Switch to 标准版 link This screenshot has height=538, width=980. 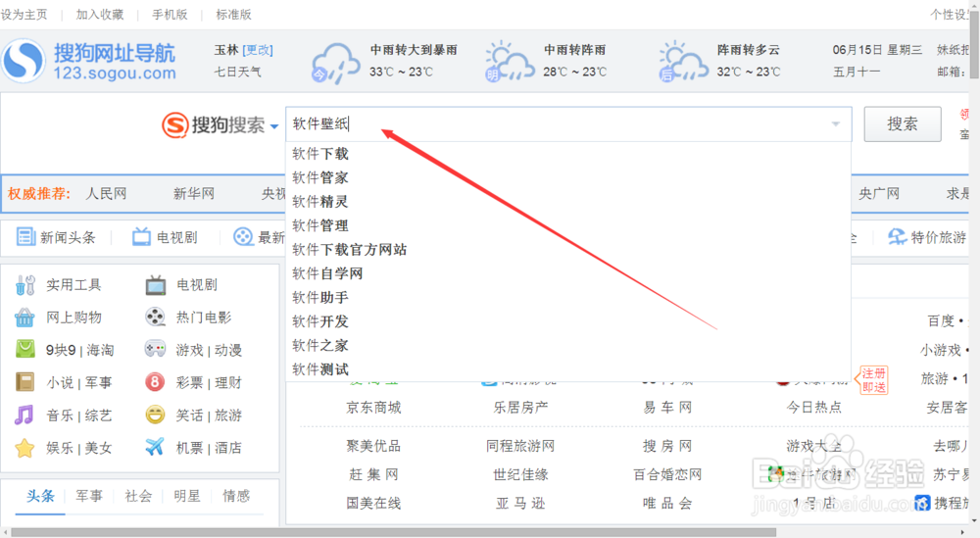point(234,15)
